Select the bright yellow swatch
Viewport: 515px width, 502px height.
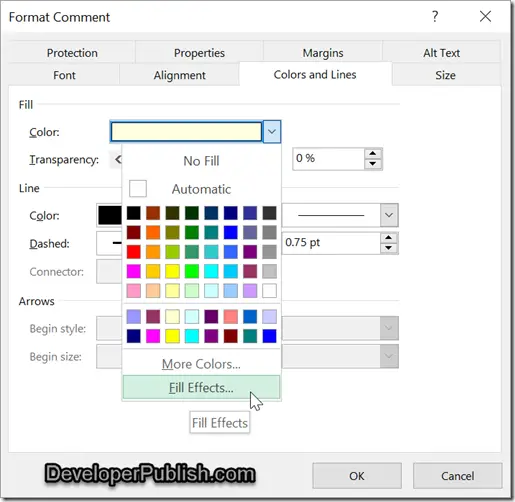172,271
